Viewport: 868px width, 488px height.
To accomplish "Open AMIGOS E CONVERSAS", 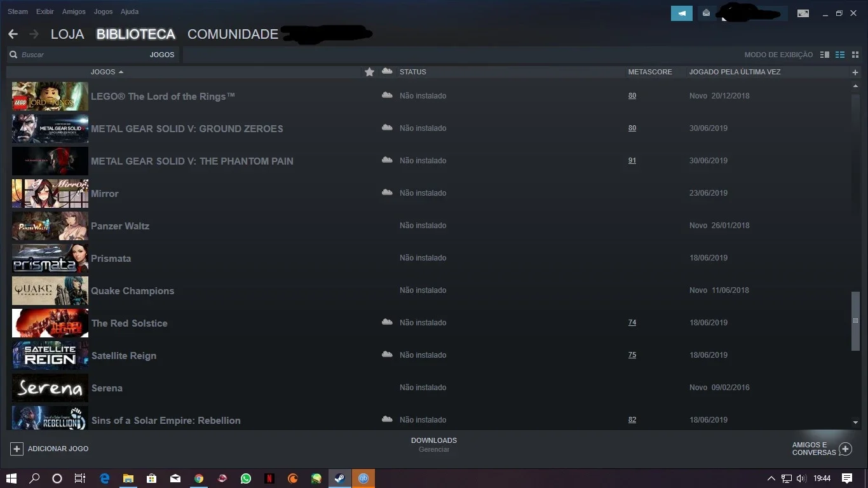I will pos(814,449).
